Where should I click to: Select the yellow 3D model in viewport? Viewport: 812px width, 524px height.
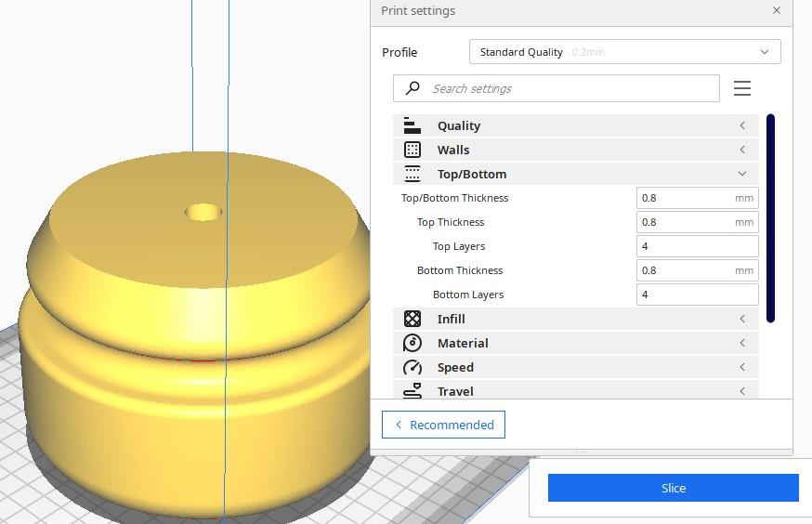pos(194,336)
